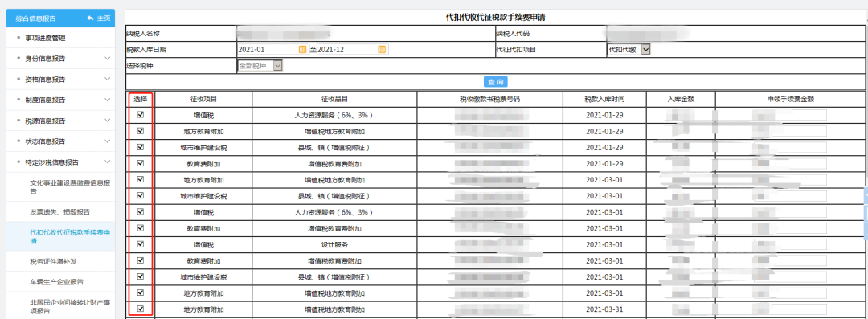Image resolution: width=868 pixels, height=319 pixels.
Task: Click the 代扣代收代征税款手续费申请 page title
Action: coord(495,17)
